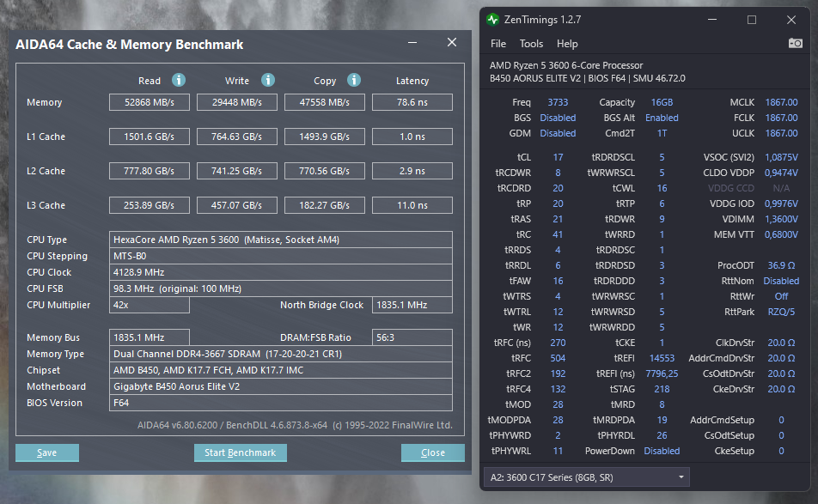Click the CPU Multiplier field 42x

coord(150,305)
